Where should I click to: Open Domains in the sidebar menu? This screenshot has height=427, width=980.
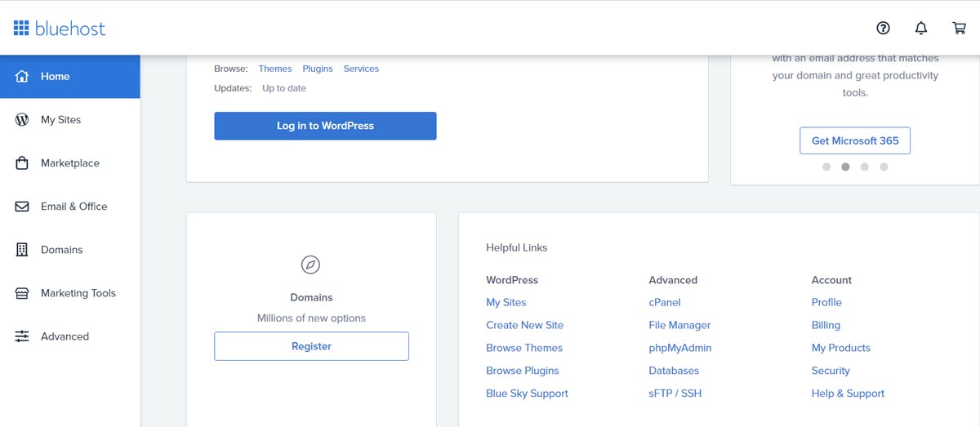[x=70, y=250]
